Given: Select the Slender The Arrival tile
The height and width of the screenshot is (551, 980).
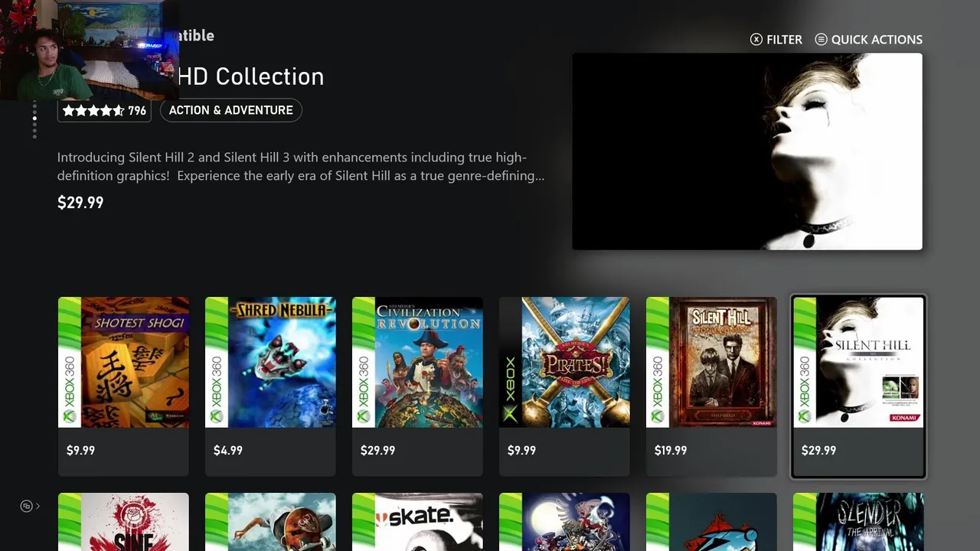Looking at the screenshot, I should click(858, 522).
